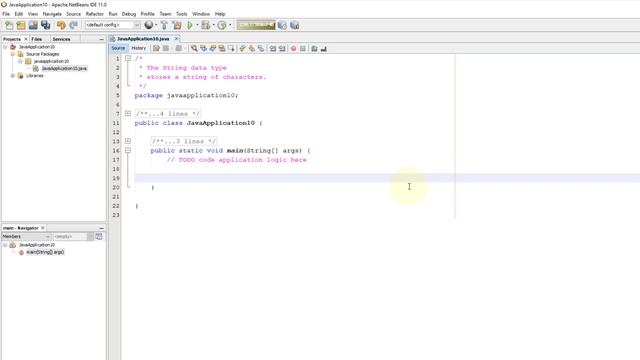
Task: Switch to Source view button
Action: [x=118, y=48]
